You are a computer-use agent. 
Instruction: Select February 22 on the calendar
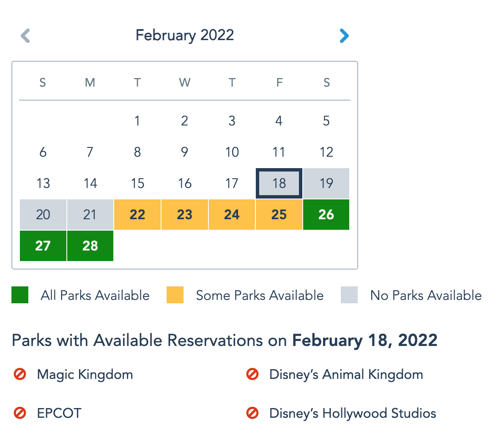point(137,215)
